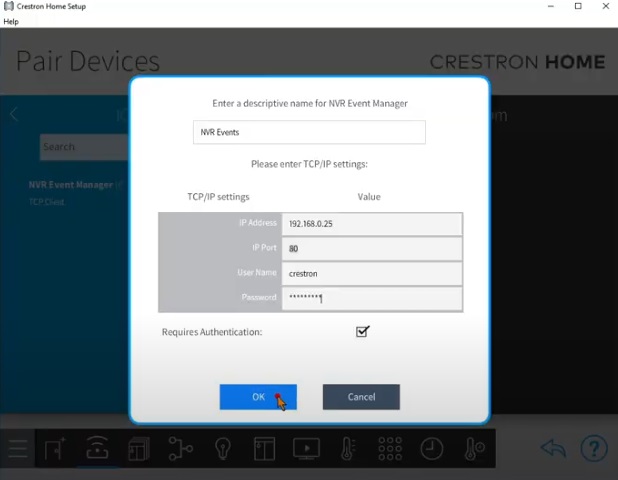Screen dimensions: 618x480
Task: Open the thermometer with gear settings icon
Action: (x=474, y=448)
